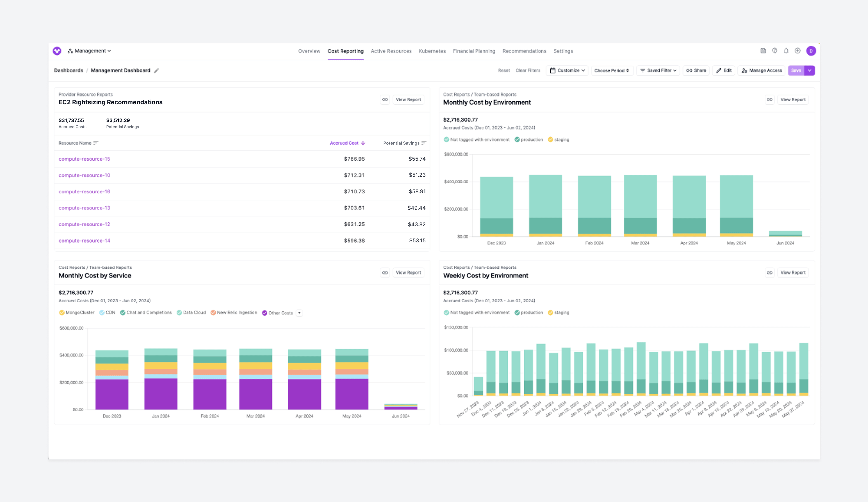868x502 pixels.
Task: Toggle the MongoCluster legend in Monthly Cost by Service
Action: [x=76, y=313]
